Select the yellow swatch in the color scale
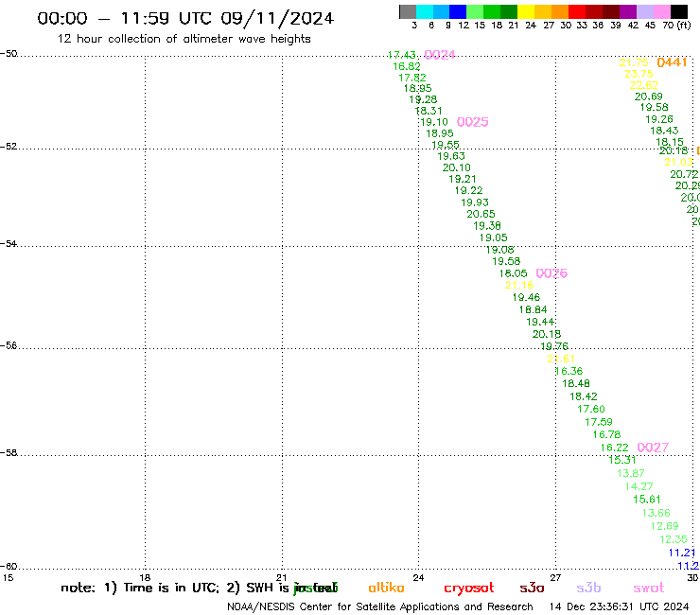Image resolution: width=700 pixels, height=615 pixels. [x=526, y=11]
